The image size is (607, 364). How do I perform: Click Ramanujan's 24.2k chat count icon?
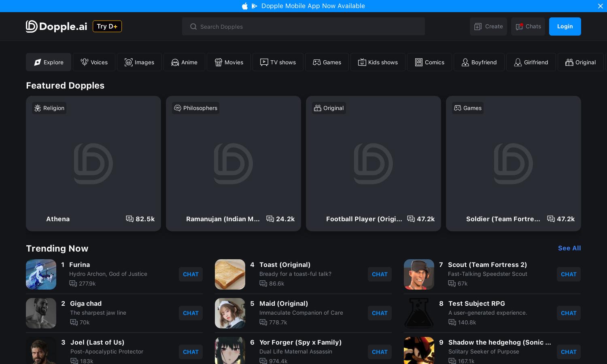[270, 219]
